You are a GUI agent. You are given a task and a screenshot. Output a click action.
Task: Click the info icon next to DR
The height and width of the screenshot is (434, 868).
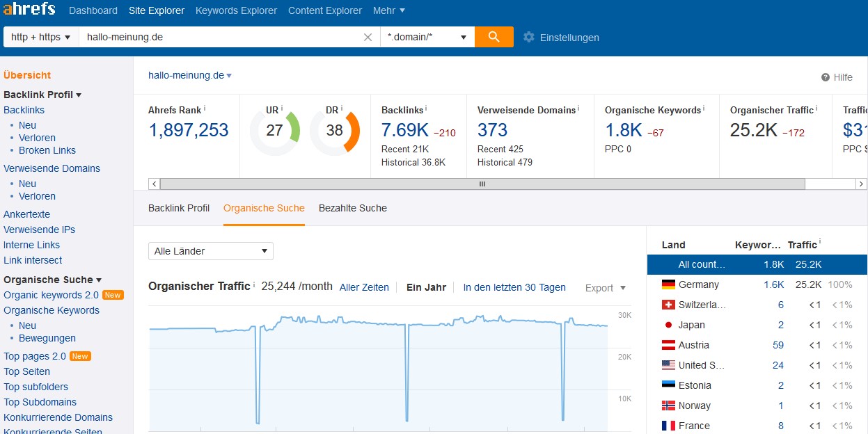pyautogui.click(x=341, y=108)
